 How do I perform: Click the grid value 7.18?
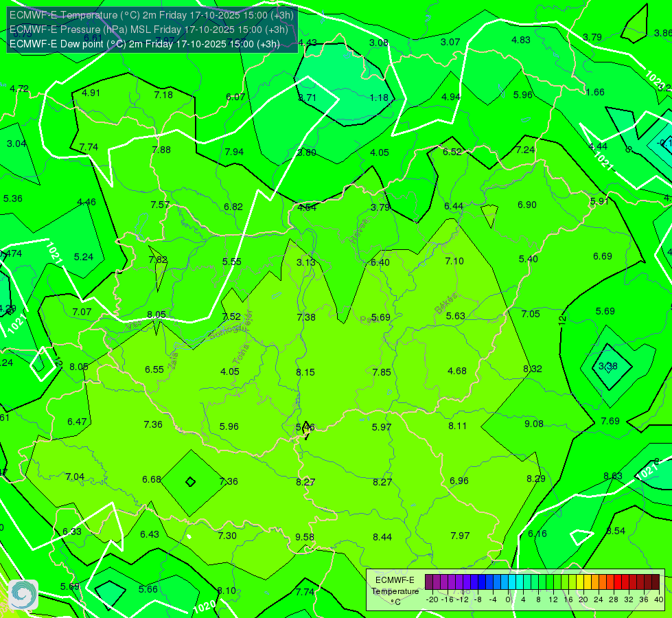(163, 95)
